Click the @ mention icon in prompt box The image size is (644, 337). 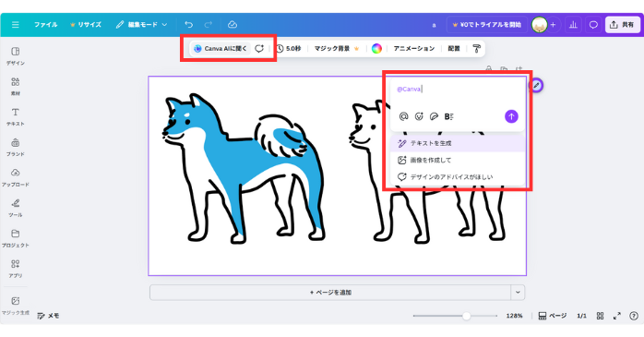click(x=403, y=116)
